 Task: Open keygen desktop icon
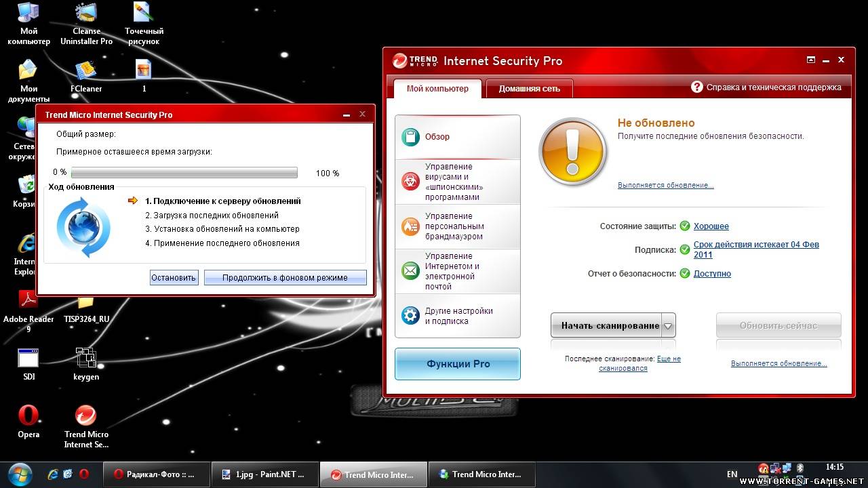[x=86, y=363]
